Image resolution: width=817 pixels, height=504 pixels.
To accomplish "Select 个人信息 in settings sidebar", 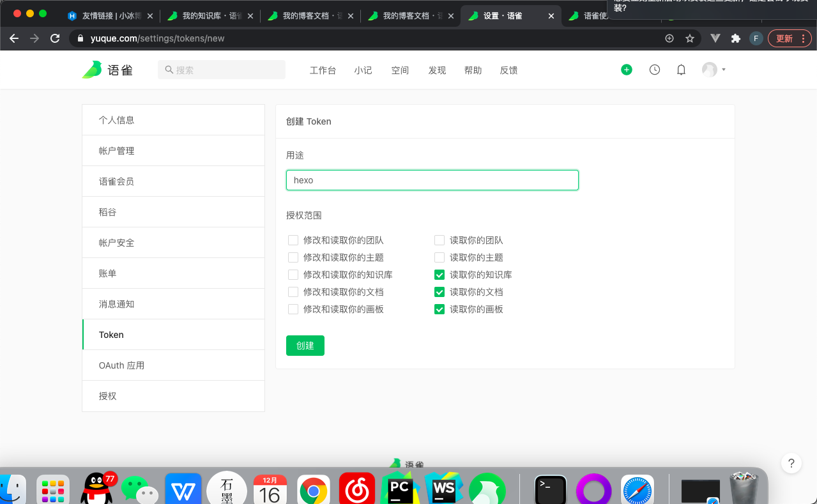I will [173, 120].
